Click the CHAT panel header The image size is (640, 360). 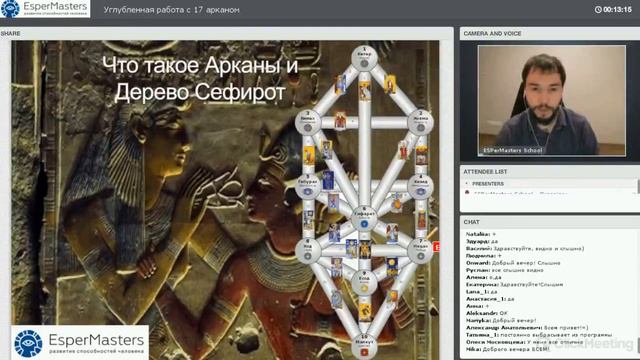click(x=550, y=222)
